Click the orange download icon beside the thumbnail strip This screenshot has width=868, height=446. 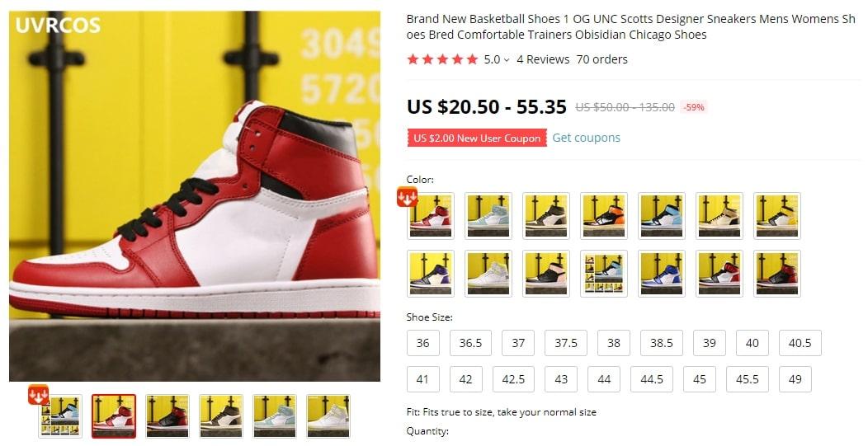(38, 395)
